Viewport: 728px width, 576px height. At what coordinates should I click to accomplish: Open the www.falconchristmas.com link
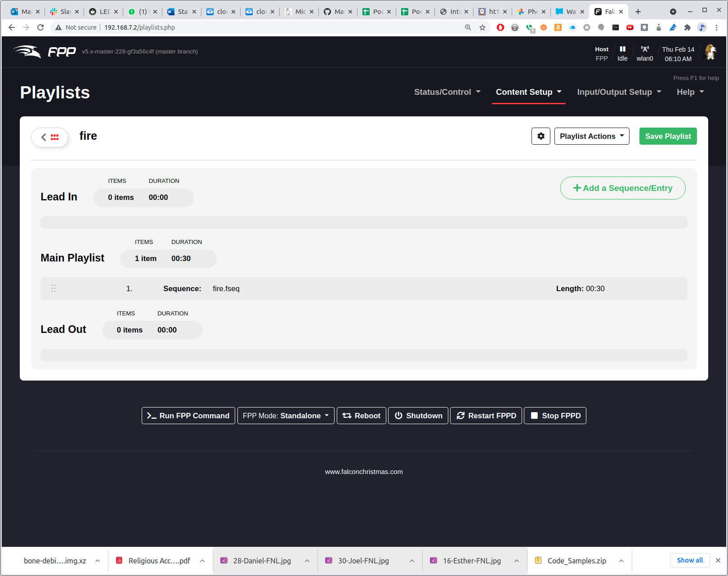click(x=364, y=472)
